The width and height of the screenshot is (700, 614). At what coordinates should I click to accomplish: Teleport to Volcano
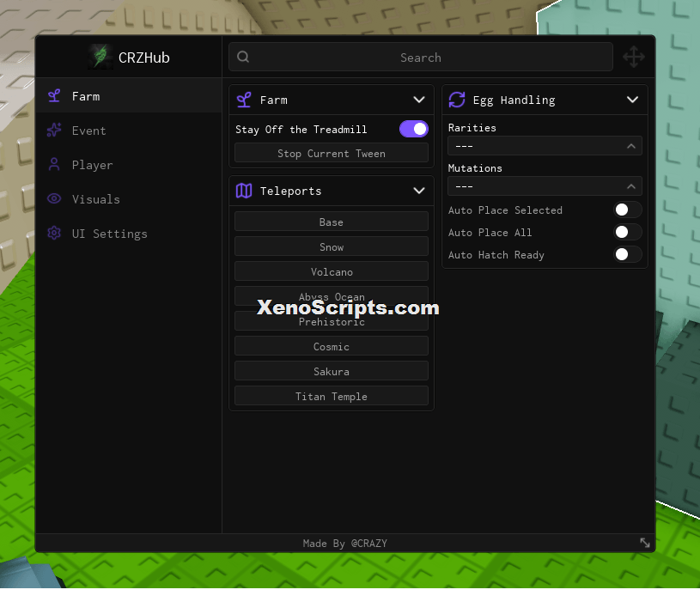[332, 271]
